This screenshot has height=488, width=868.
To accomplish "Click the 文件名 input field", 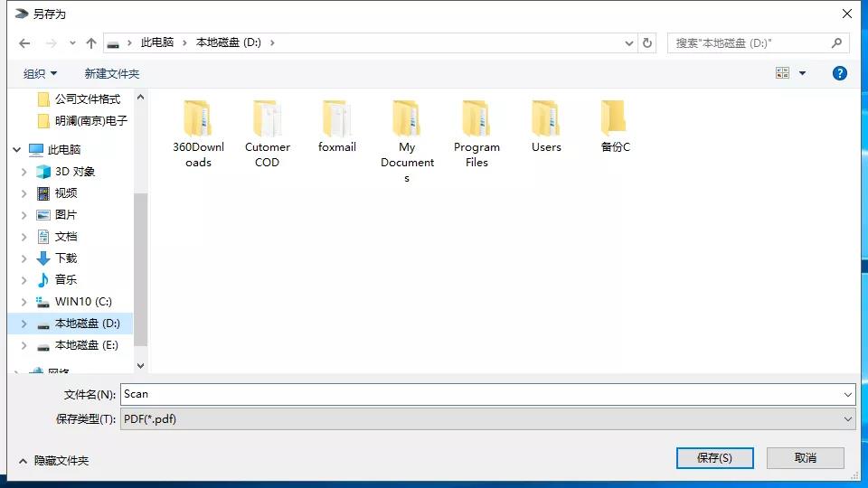I will pos(479,394).
